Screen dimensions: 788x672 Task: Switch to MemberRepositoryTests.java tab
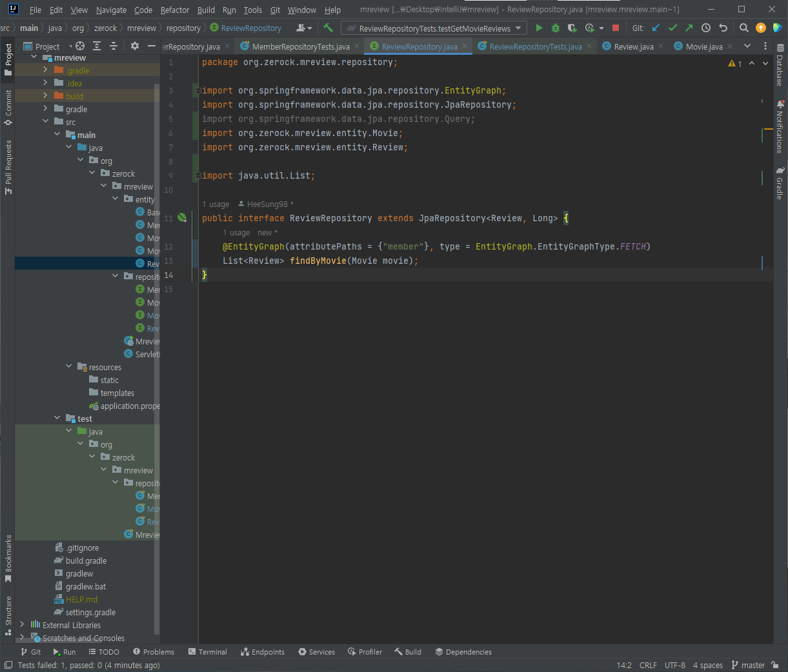301,46
